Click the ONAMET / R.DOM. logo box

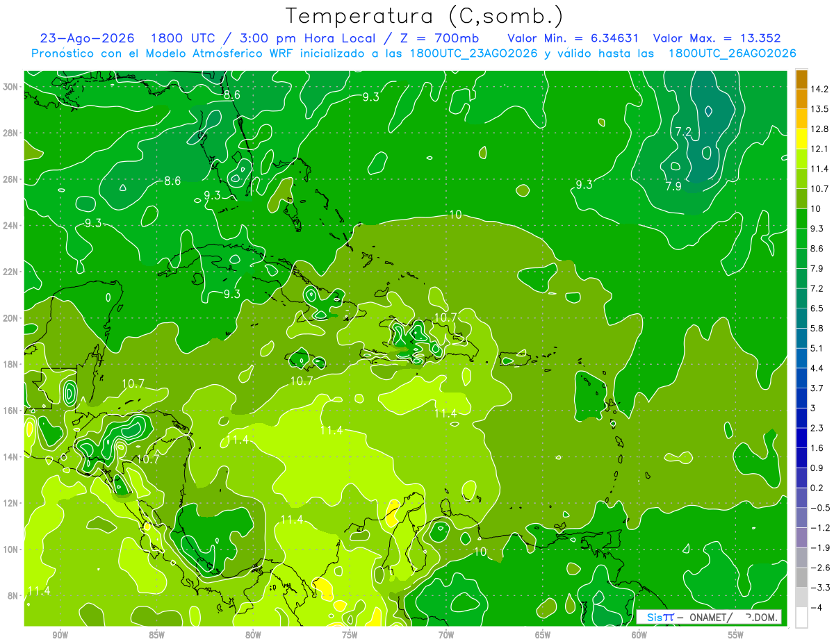709,617
